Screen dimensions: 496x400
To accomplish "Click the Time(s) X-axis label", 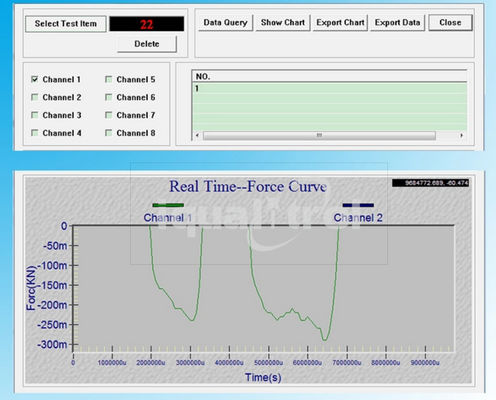I will pyautogui.click(x=263, y=377).
